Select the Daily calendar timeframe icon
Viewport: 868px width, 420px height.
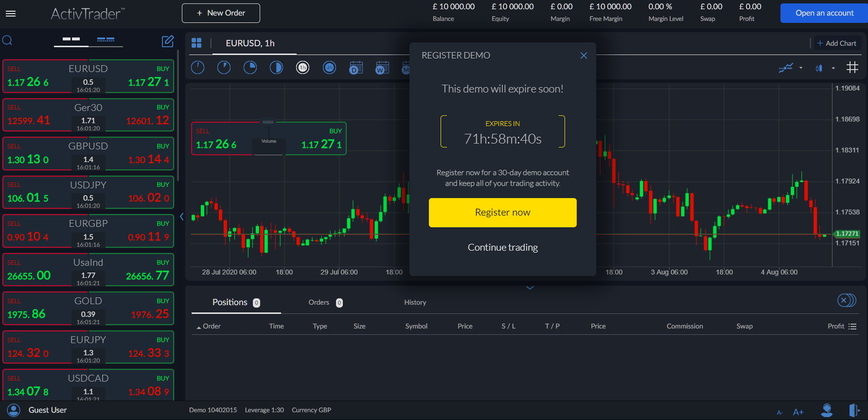(x=356, y=68)
